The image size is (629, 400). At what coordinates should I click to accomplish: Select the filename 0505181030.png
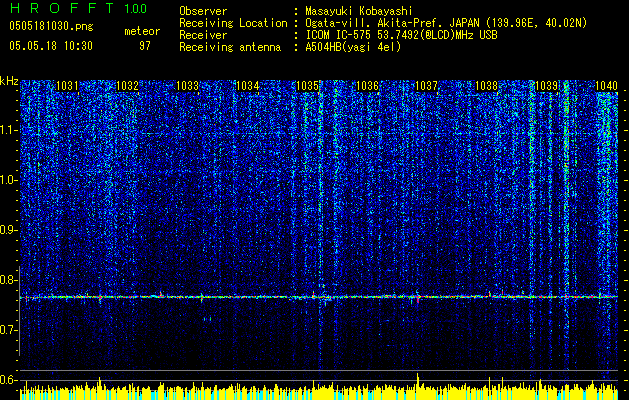(51, 27)
